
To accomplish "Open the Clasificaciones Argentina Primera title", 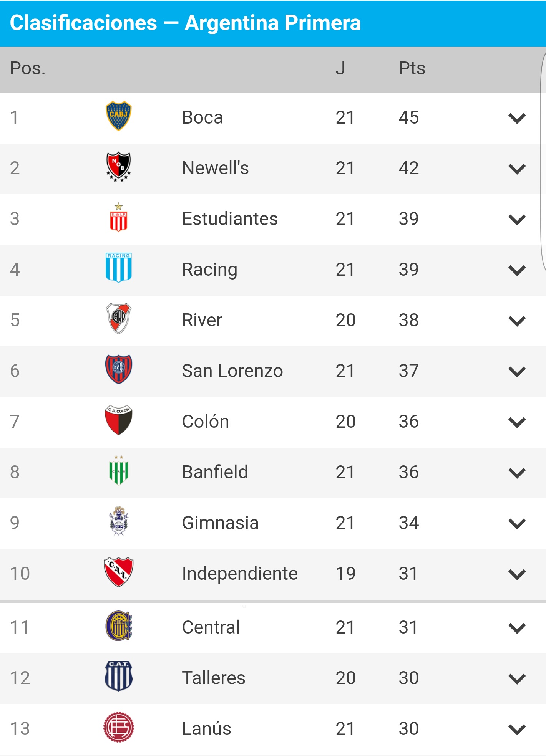I will pyautogui.click(x=185, y=23).
